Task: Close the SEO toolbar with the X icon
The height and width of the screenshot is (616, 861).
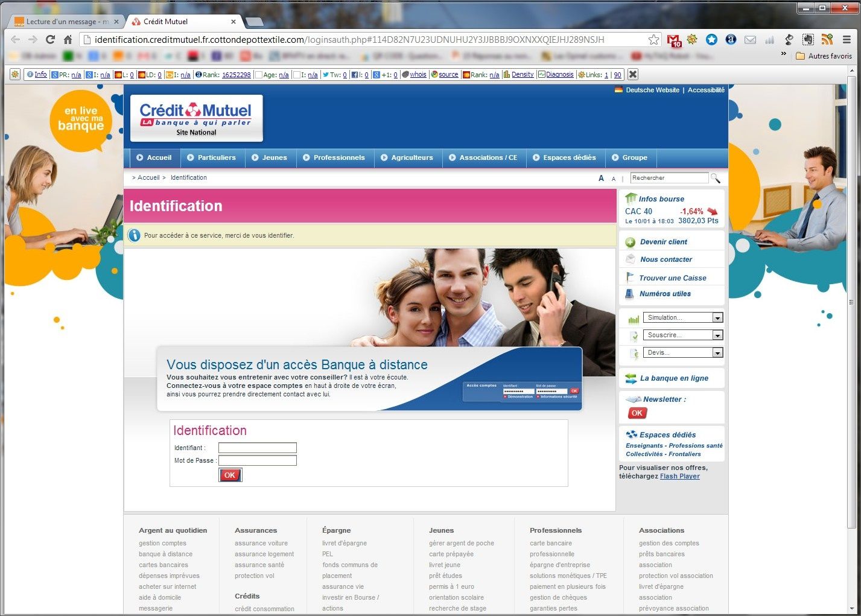Action: click(632, 75)
